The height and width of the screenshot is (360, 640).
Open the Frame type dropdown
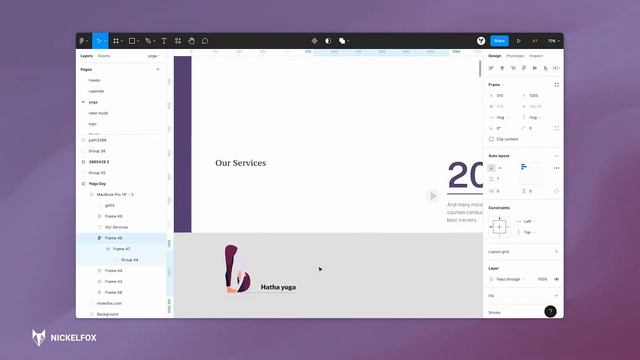496,85
